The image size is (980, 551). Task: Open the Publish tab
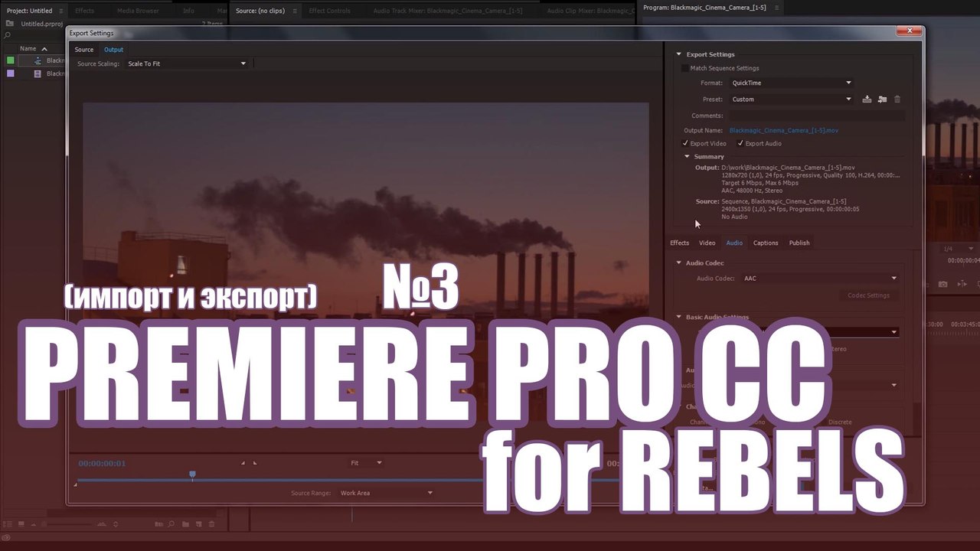pos(799,243)
